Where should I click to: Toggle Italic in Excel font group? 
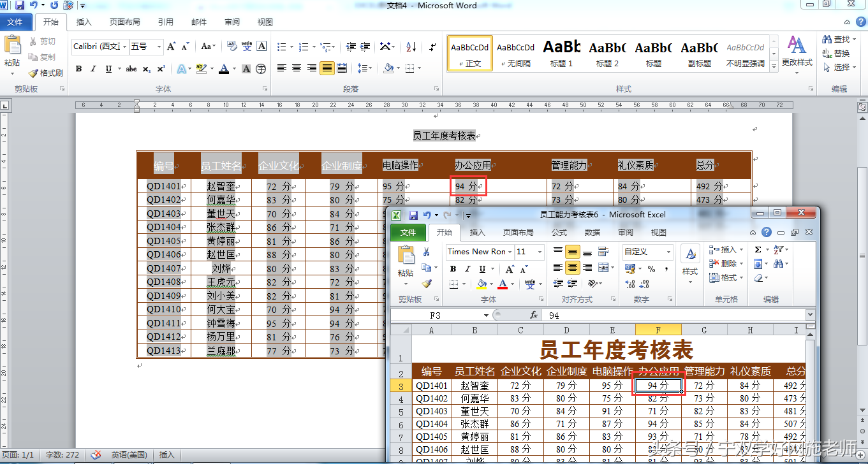pos(467,269)
